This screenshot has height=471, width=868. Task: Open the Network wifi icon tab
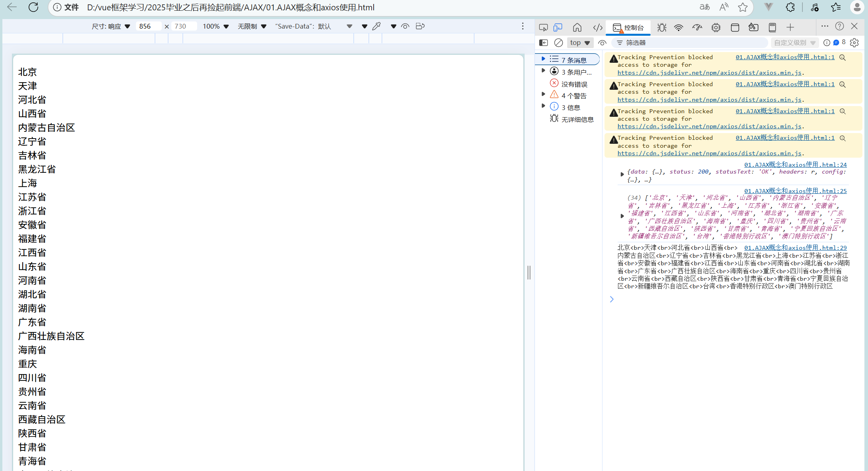(678, 27)
